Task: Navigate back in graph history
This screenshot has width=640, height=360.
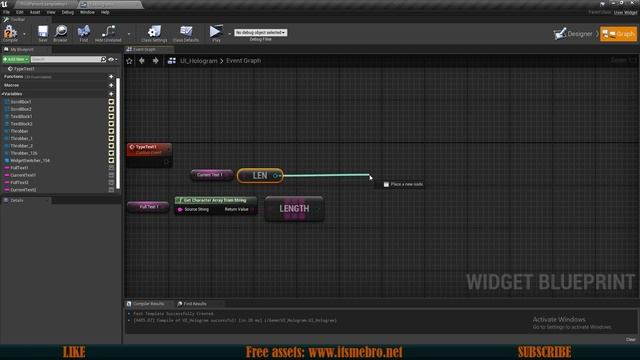Action: coord(142,61)
